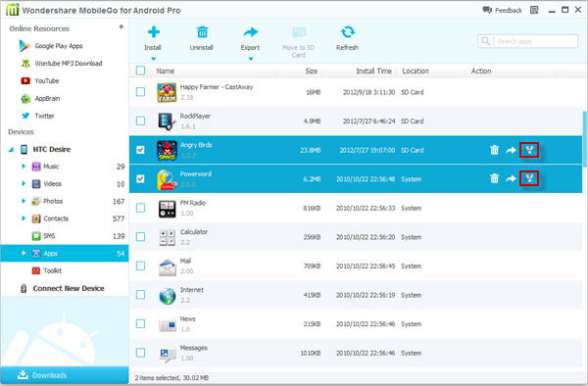588x386 pixels.
Task: Sort list by Location column
Action: [416, 71]
